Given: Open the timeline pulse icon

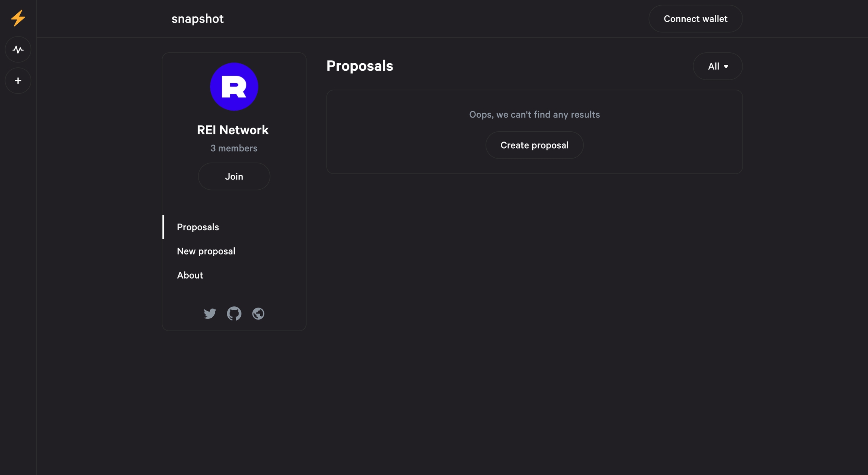Looking at the screenshot, I should pyautogui.click(x=18, y=49).
